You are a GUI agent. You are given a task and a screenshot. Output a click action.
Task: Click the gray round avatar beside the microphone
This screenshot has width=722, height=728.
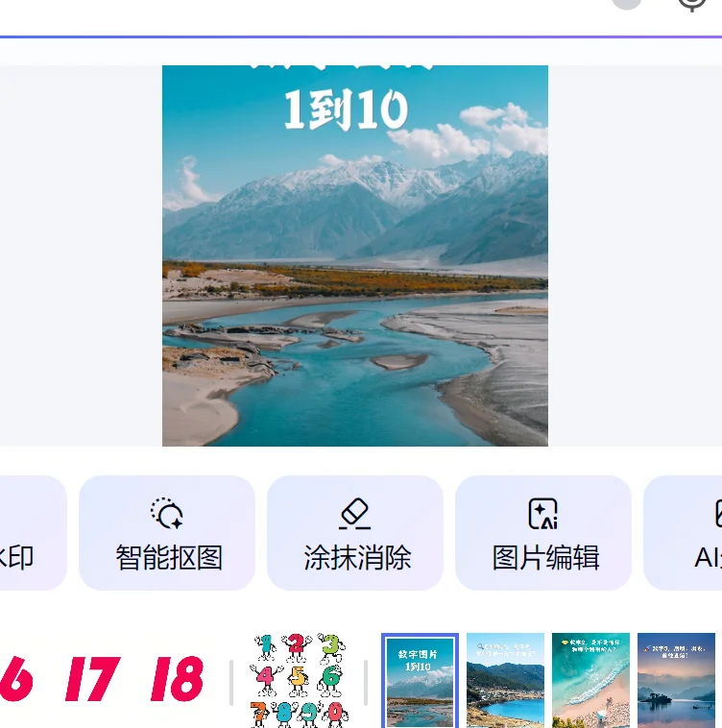pos(627,4)
